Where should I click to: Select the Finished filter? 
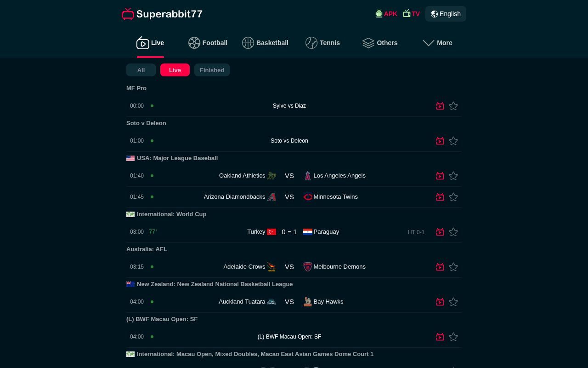tap(212, 70)
